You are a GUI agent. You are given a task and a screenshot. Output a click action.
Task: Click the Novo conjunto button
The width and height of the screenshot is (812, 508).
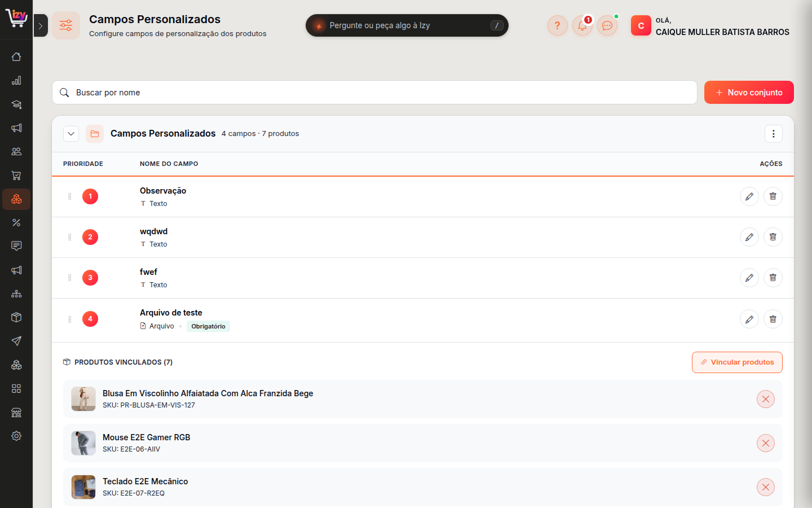[x=749, y=93]
